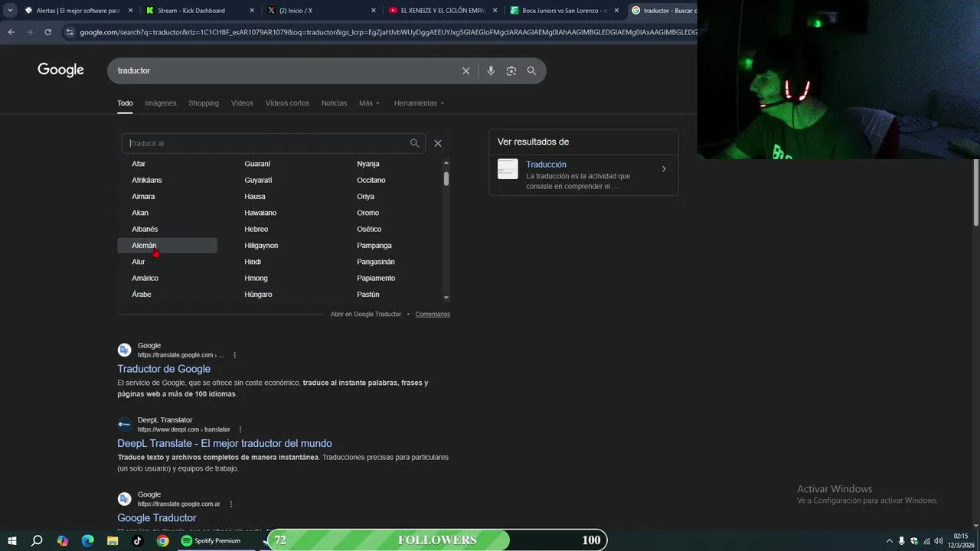Viewport: 980px width, 551px height.
Task: Click the language list scroll-down arrow
Action: click(446, 298)
